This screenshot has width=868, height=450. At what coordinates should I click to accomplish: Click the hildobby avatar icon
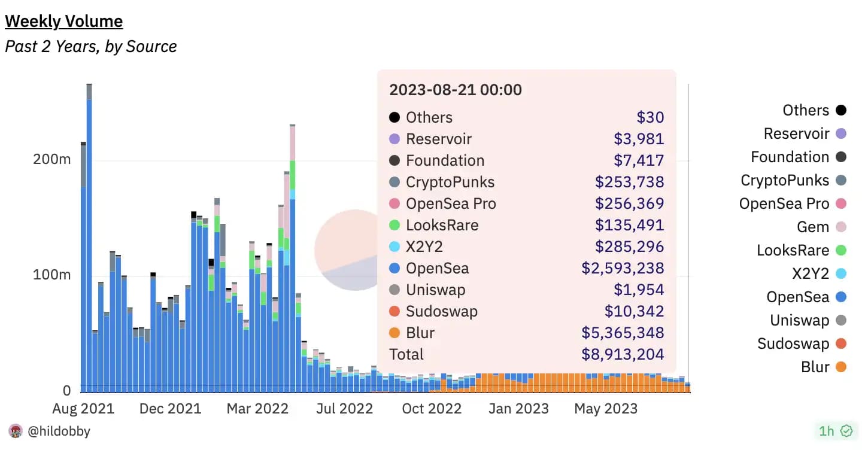click(15, 430)
